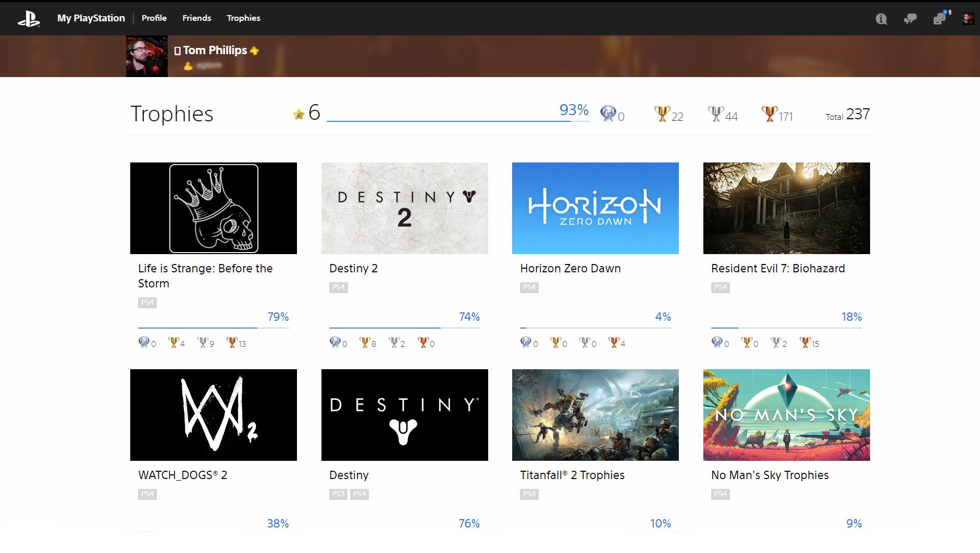Click the 79% Life is Strange progress bar
980x553 pixels.
(214, 328)
